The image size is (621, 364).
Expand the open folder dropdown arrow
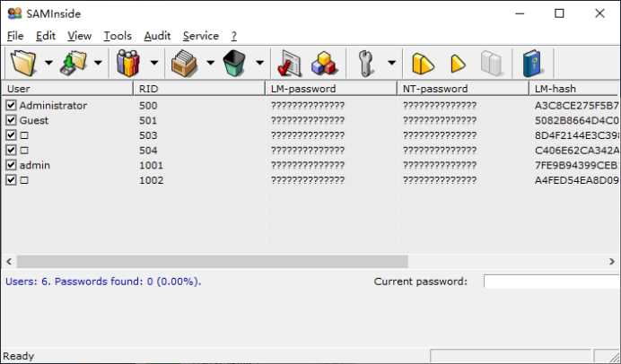coord(48,63)
